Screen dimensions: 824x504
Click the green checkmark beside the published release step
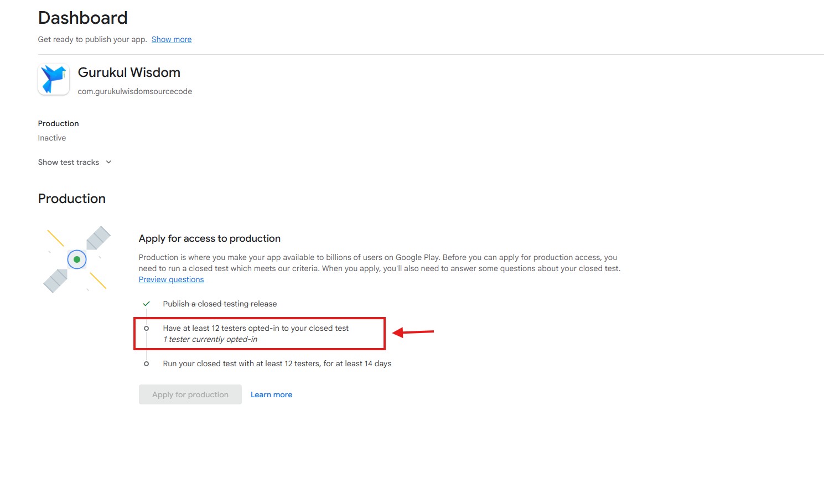point(146,304)
